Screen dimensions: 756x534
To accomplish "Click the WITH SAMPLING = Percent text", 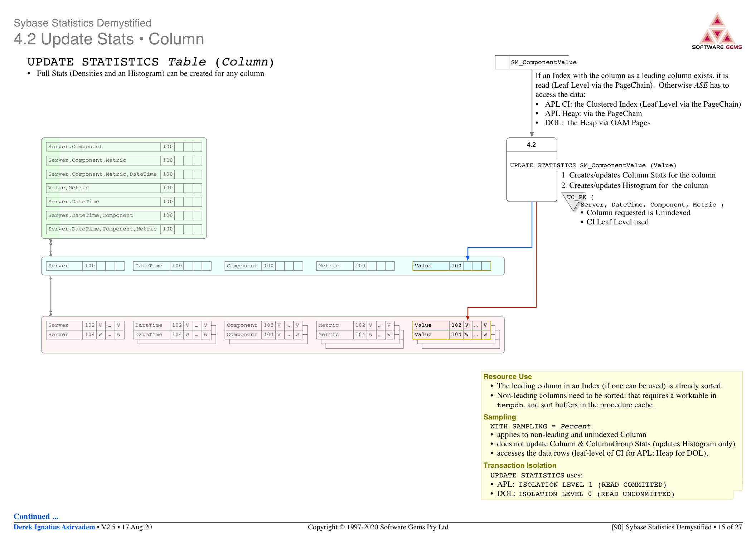I will (x=541, y=426).
